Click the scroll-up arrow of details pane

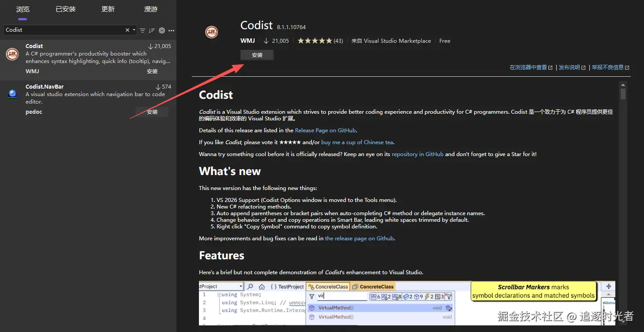623,85
